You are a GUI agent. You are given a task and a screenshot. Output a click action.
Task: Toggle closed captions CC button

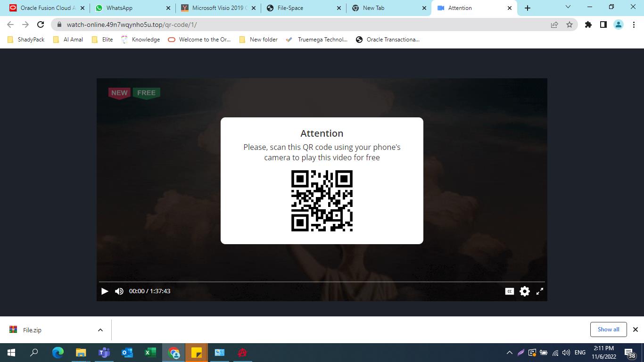pos(509,291)
